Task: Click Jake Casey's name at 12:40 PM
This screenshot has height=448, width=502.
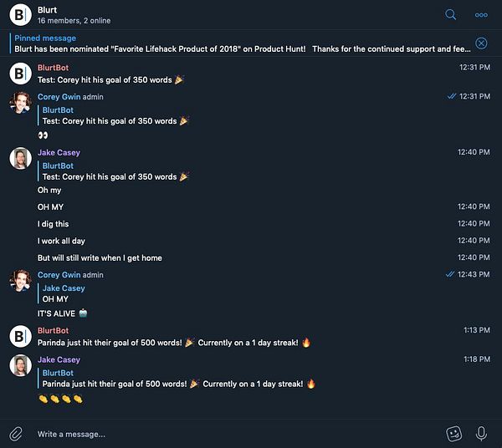Action: coord(59,152)
